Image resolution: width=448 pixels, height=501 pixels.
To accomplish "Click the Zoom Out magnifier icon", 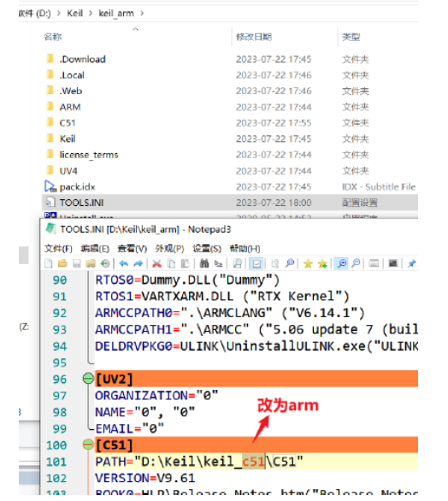I will click(x=356, y=263).
